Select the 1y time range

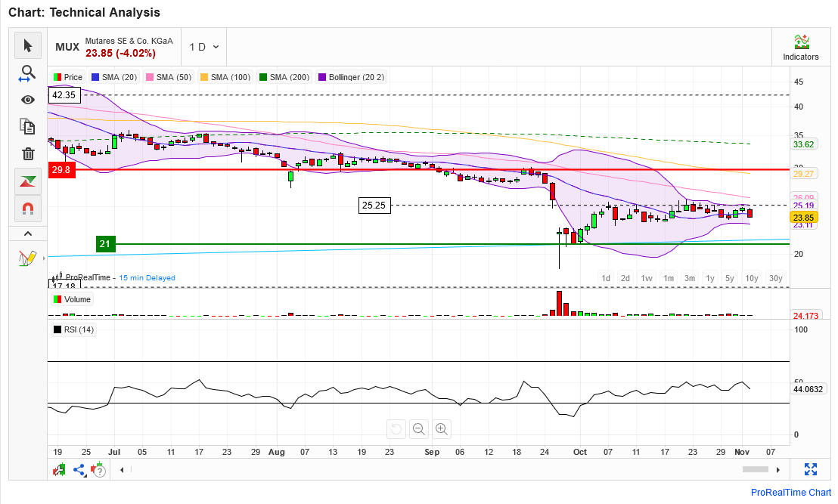[x=710, y=278]
